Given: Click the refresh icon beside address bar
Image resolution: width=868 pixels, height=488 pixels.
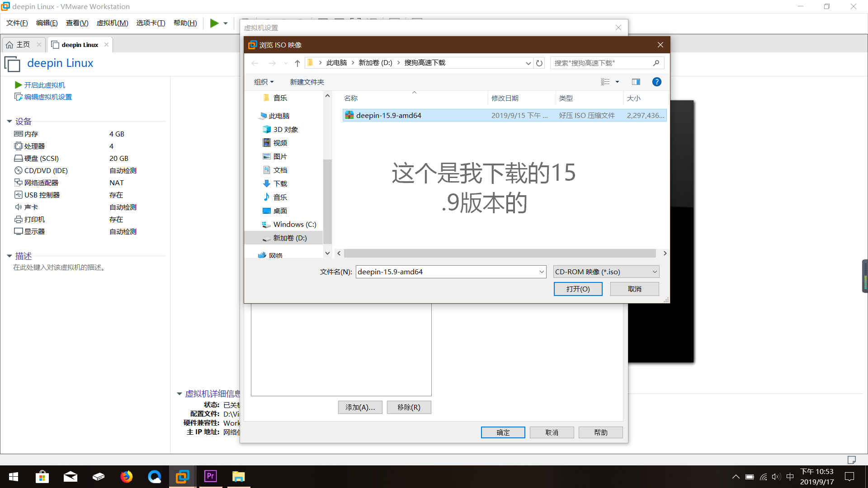Looking at the screenshot, I should click(539, 63).
